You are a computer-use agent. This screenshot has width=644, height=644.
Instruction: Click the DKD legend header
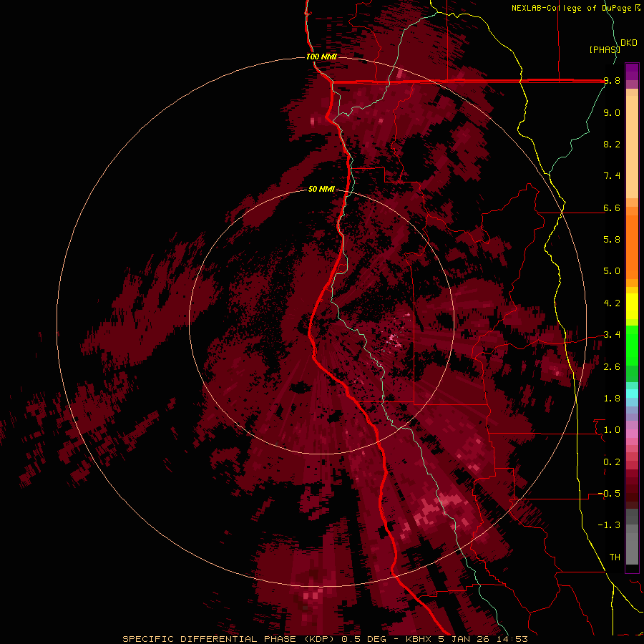[629, 43]
